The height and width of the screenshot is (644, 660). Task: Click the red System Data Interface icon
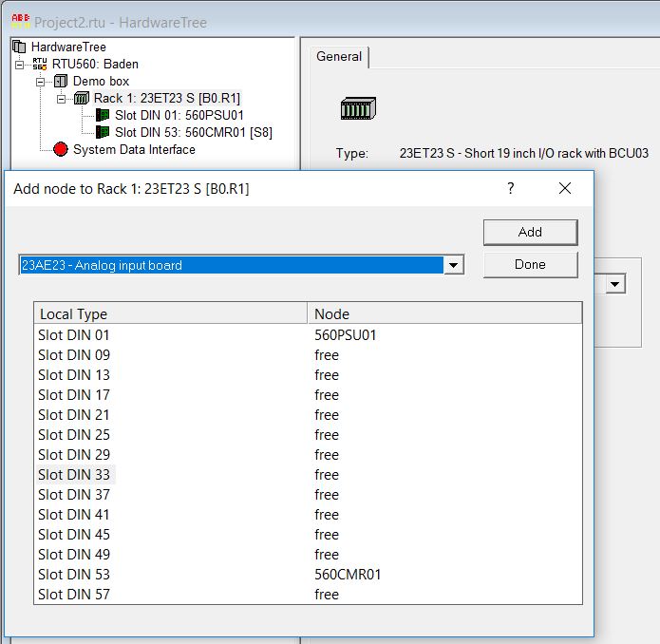[61, 149]
